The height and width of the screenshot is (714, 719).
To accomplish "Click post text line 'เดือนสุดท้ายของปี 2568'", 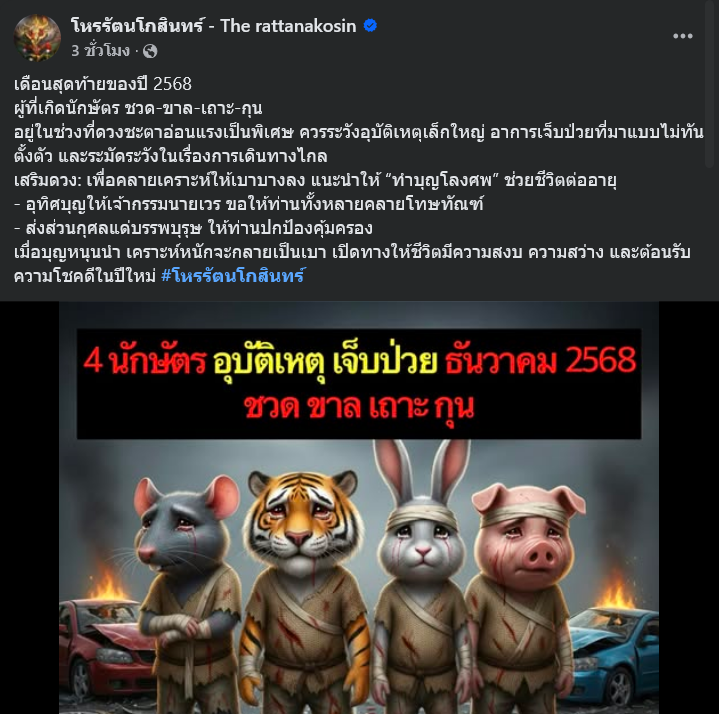I will pos(103,84).
